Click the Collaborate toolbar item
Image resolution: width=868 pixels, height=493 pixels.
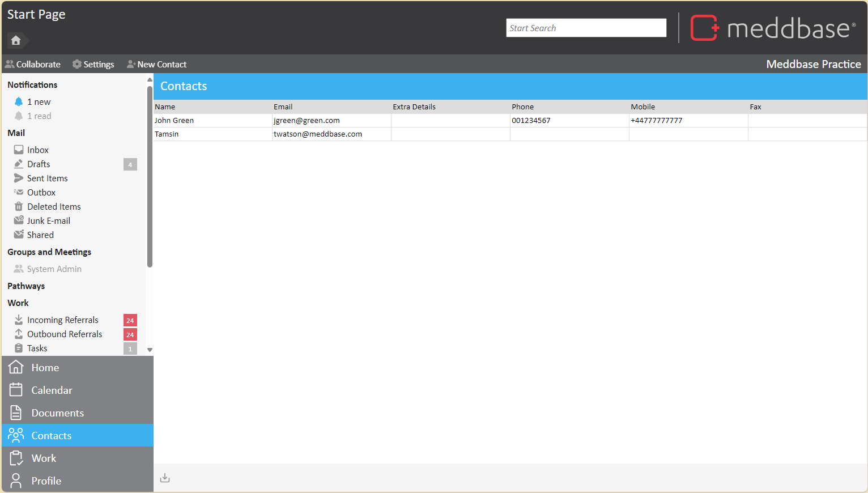coord(33,65)
